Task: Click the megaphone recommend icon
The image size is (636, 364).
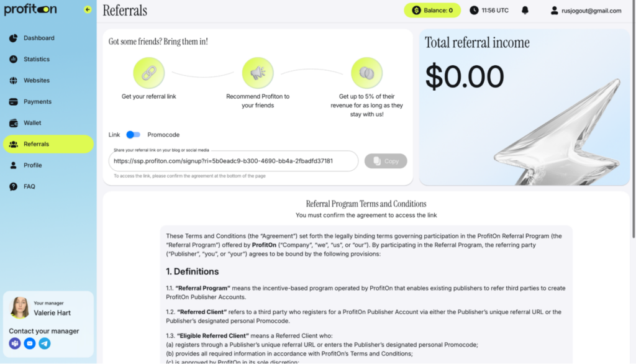Action: [258, 73]
